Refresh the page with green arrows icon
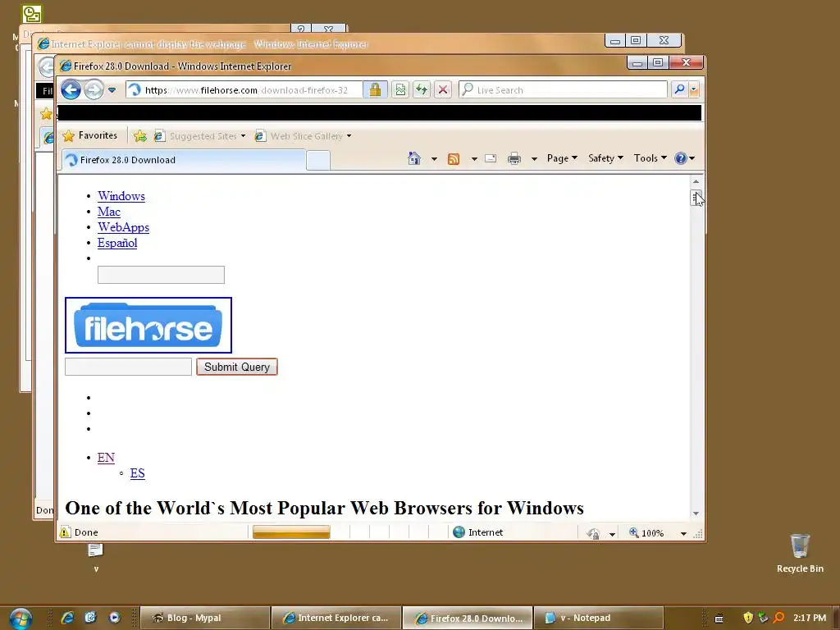Screen dimensions: 840x630 pyautogui.click(x=422, y=89)
